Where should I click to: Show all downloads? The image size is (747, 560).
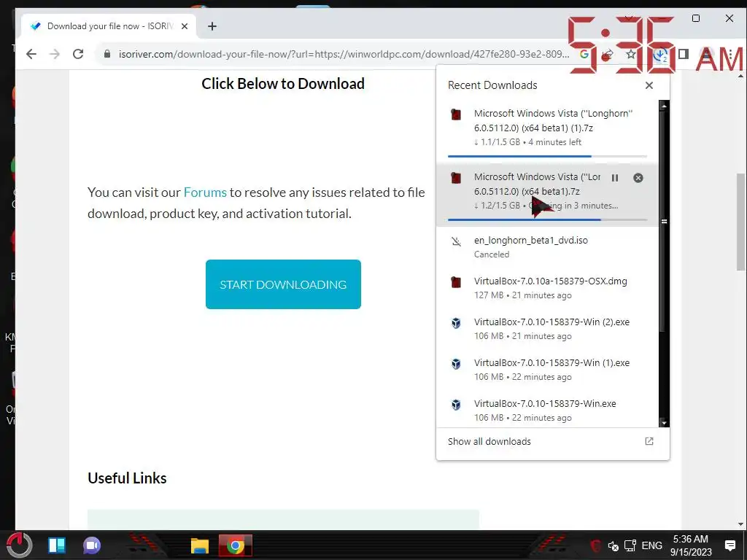click(x=489, y=441)
